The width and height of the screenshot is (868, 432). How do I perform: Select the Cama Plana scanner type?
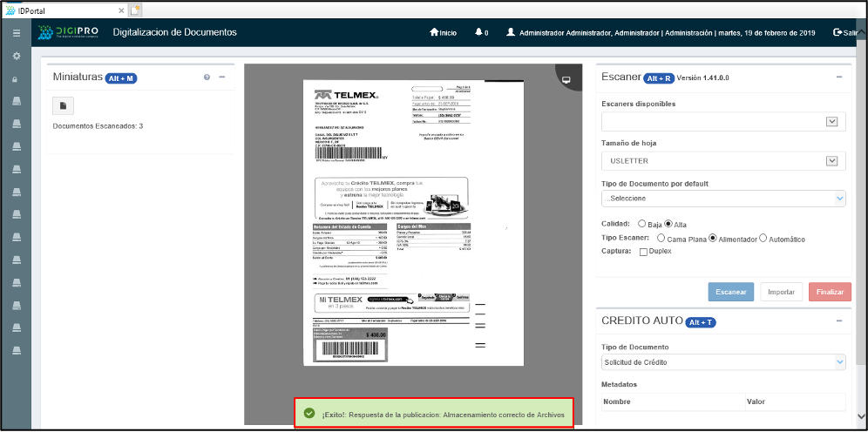(x=661, y=238)
